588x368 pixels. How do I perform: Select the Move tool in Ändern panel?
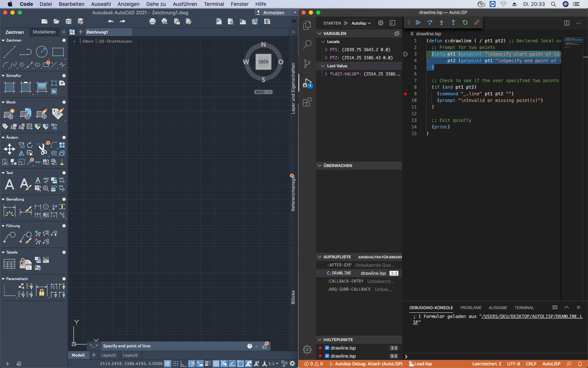[x=9, y=149]
